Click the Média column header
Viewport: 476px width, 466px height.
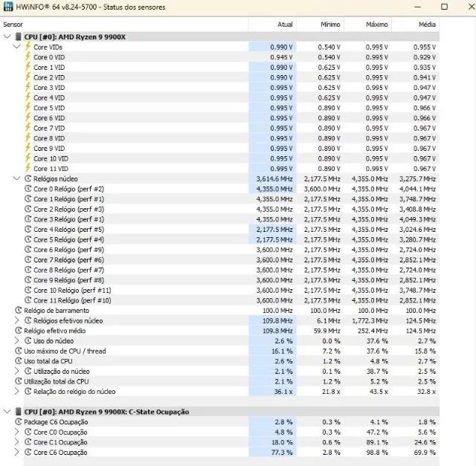coord(427,25)
